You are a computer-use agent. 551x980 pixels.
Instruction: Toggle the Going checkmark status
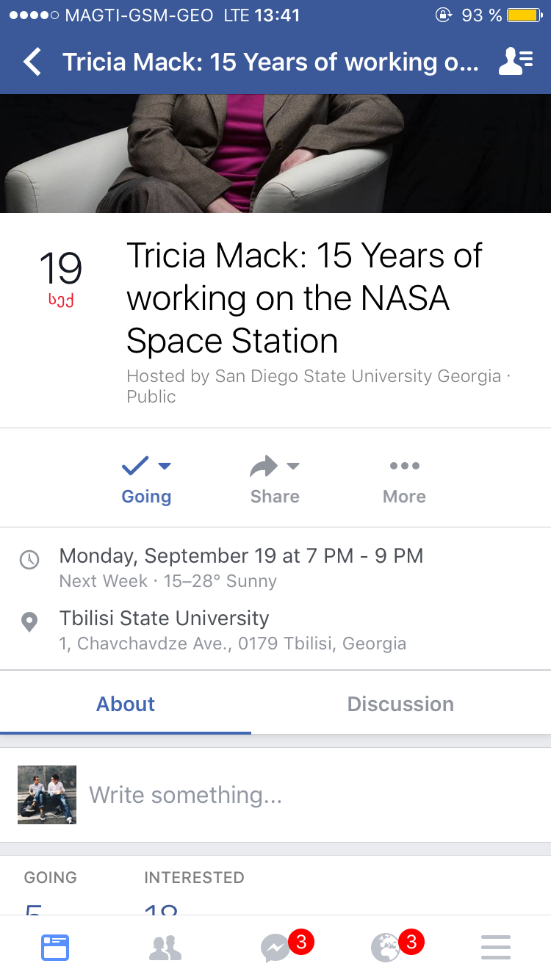click(135, 466)
